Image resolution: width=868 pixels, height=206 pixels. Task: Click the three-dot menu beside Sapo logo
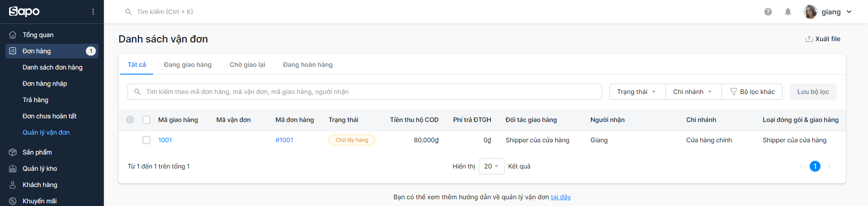point(93,12)
